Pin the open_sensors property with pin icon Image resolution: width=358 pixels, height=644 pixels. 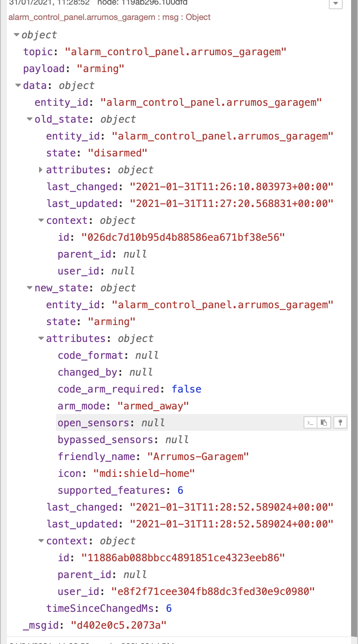point(340,422)
